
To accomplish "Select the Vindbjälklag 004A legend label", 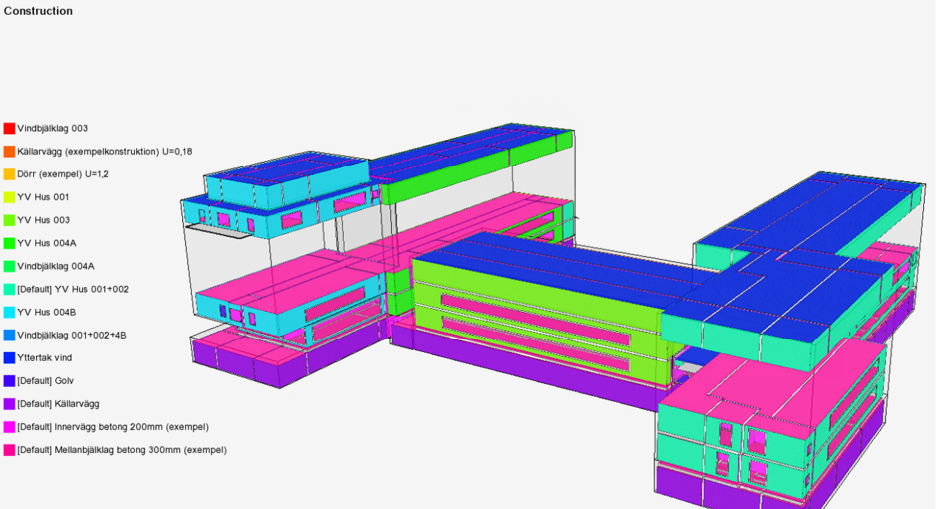I will pos(55,266).
